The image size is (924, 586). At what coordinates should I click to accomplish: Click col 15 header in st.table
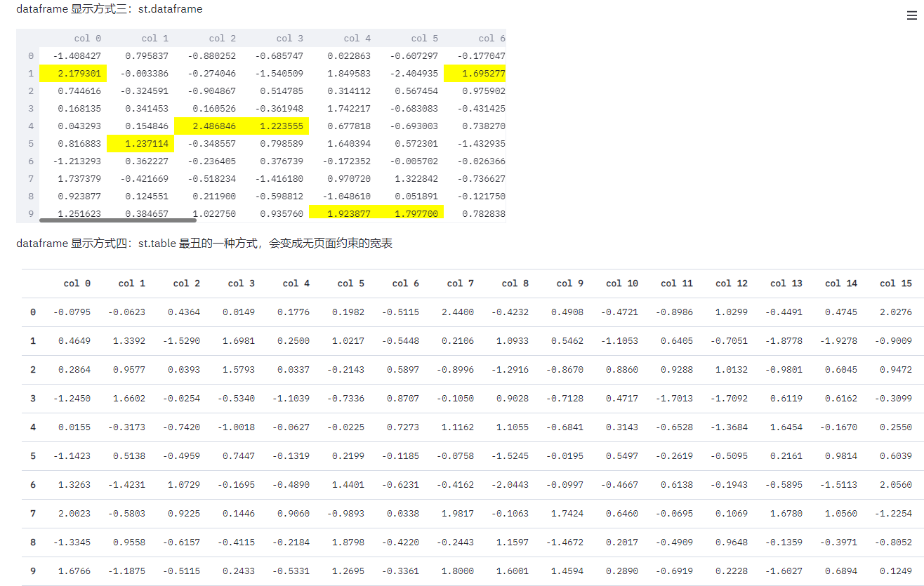(895, 284)
